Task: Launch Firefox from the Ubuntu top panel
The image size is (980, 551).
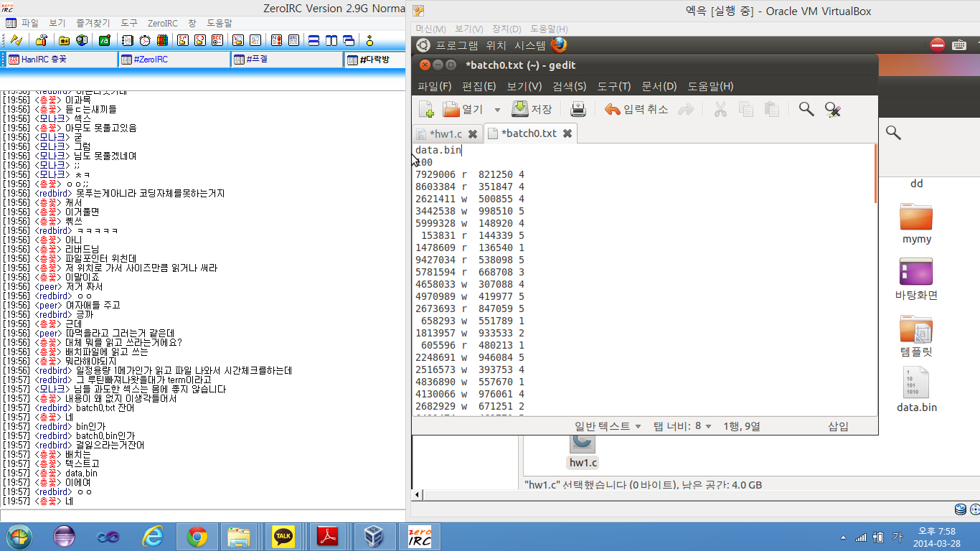Action: 559,45
